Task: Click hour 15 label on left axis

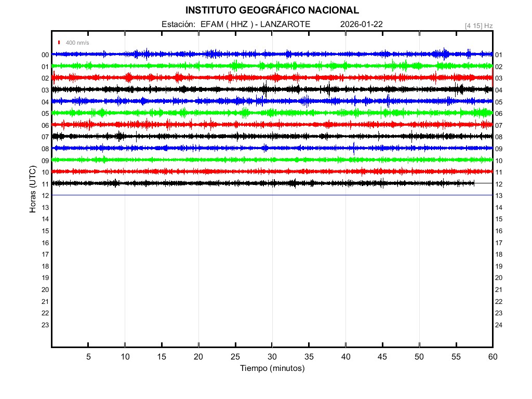Action: coord(45,231)
